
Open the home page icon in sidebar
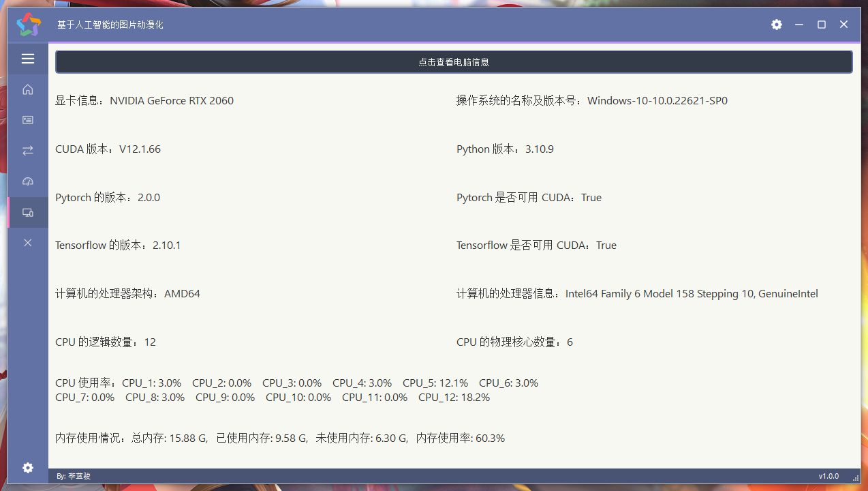coord(27,89)
